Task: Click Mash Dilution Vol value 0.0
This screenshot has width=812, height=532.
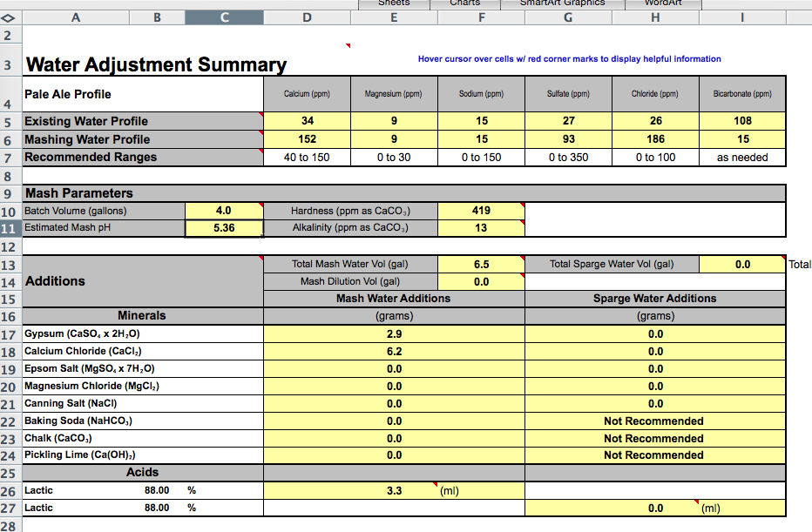Action: (x=481, y=282)
